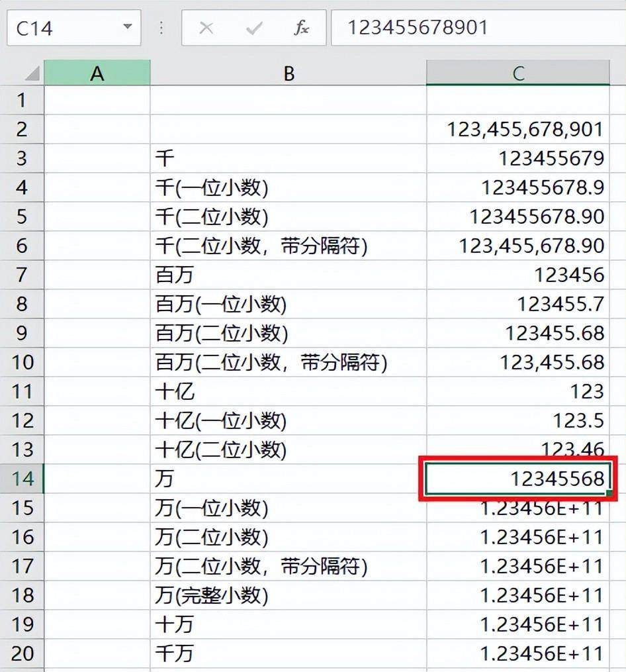This screenshot has width=626, height=672.
Task: Click cell labeled 万(二位小数，带分隔符)
Action: pos(289,566)
